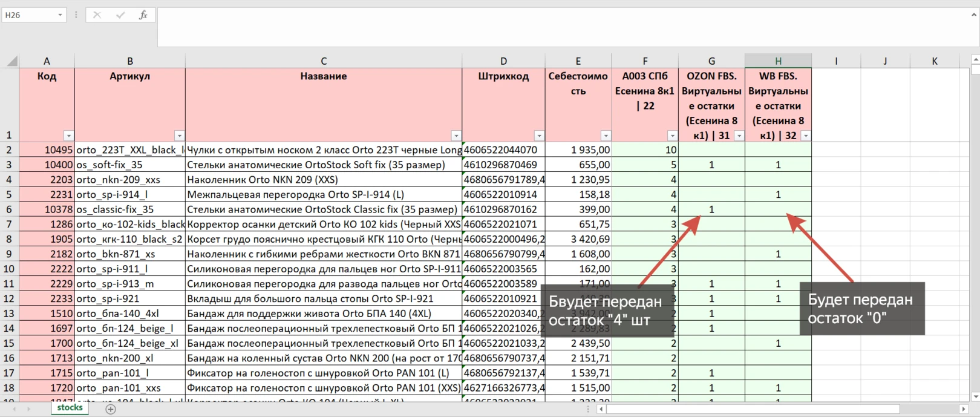
Task: Click the Name Box showing H26
Action: tap(29, 15)
